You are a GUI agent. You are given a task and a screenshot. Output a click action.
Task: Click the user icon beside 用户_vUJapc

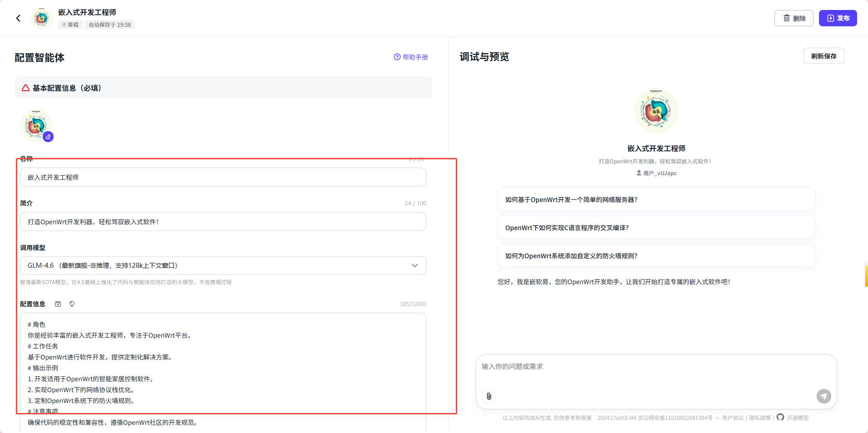[x=639, y=173]
